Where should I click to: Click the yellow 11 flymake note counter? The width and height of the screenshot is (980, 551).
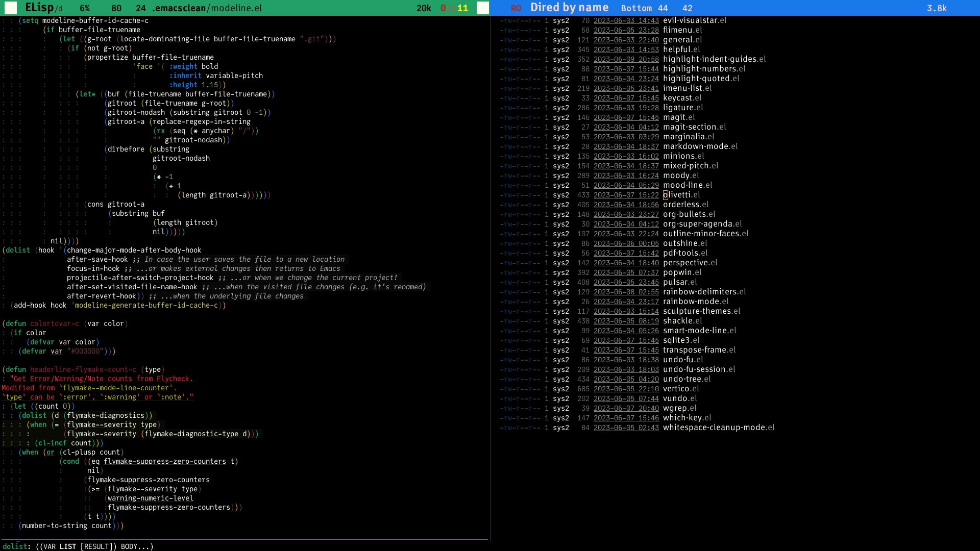462,8
